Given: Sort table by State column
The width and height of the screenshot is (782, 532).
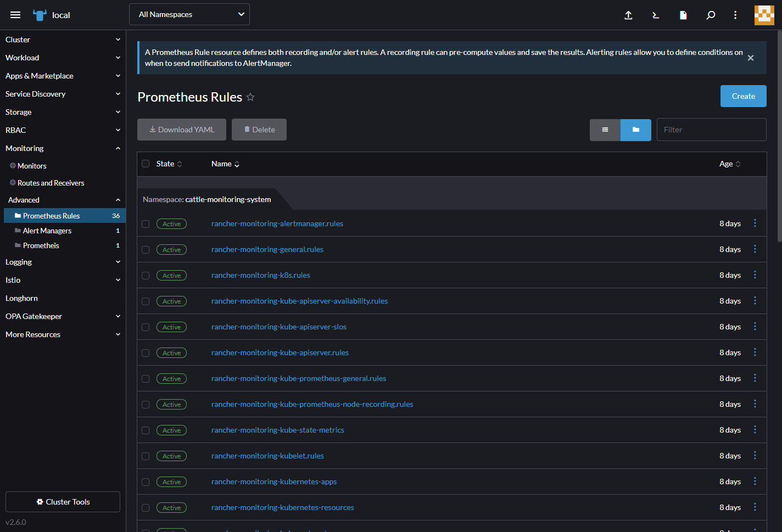Looking at the screenshot, I should 169,164.
